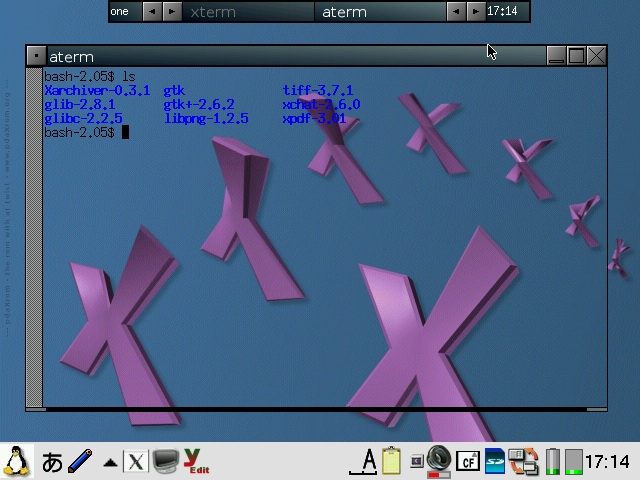Click the bottom taskbar clock
Viewport: 640px width, 480px height.
(607, 461)
